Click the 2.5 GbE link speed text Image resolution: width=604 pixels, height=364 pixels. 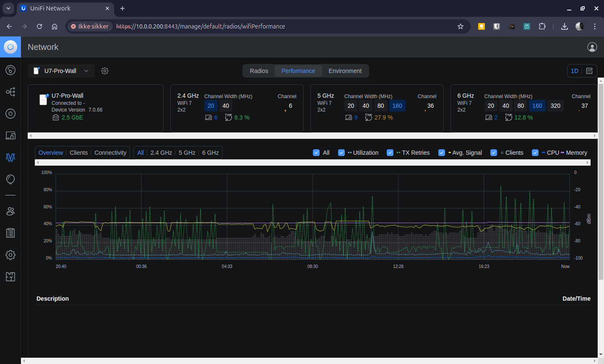[72, 117]
